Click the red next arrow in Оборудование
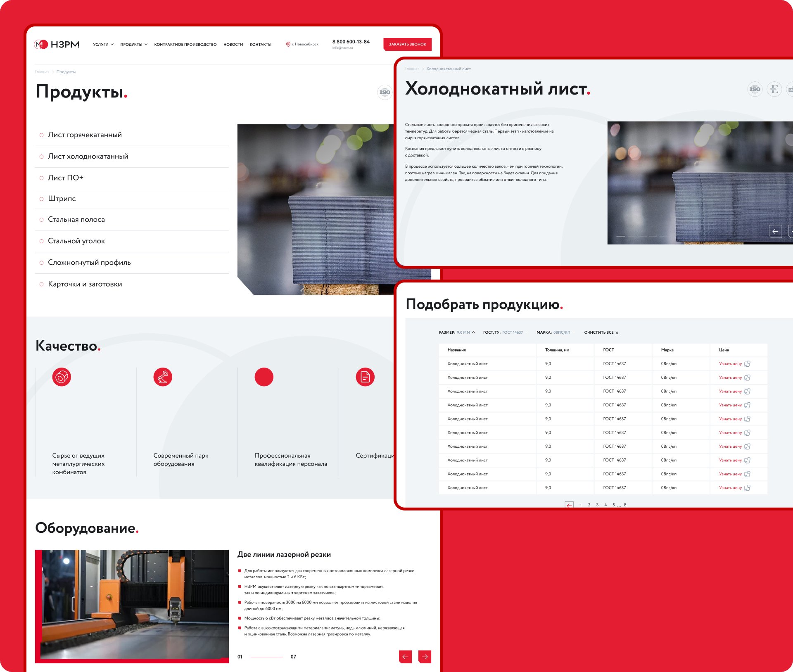 tap(425, 656)
